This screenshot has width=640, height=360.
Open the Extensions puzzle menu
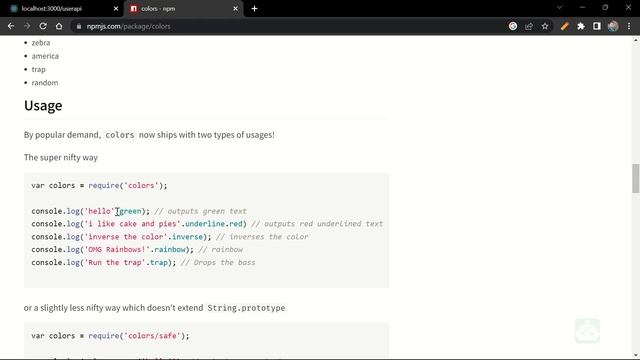coord(581,26)
